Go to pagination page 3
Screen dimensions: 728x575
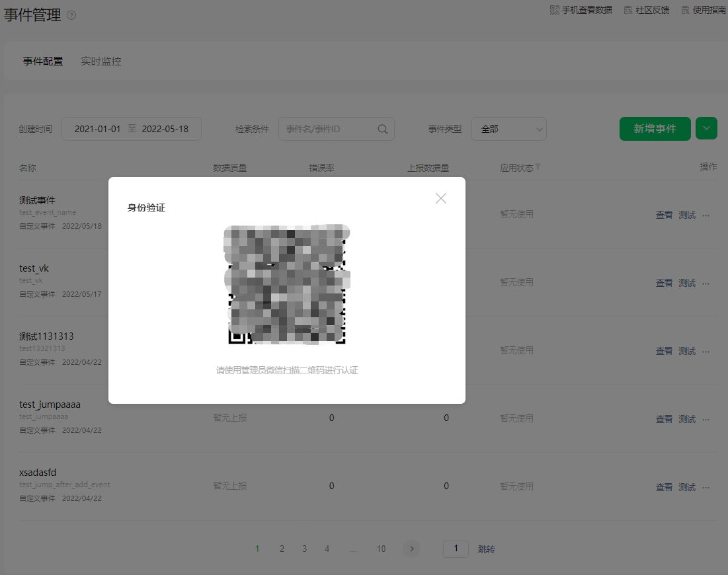(x=305, y=549)
